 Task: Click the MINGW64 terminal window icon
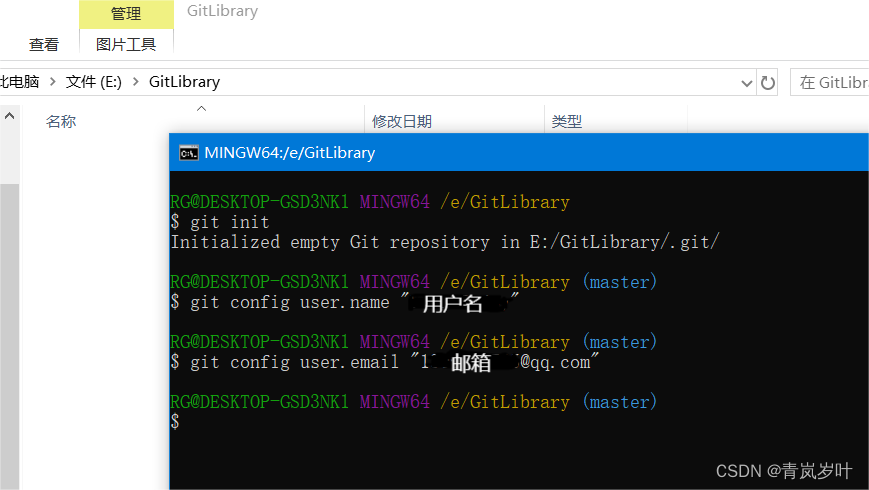(x=188, y=153)
